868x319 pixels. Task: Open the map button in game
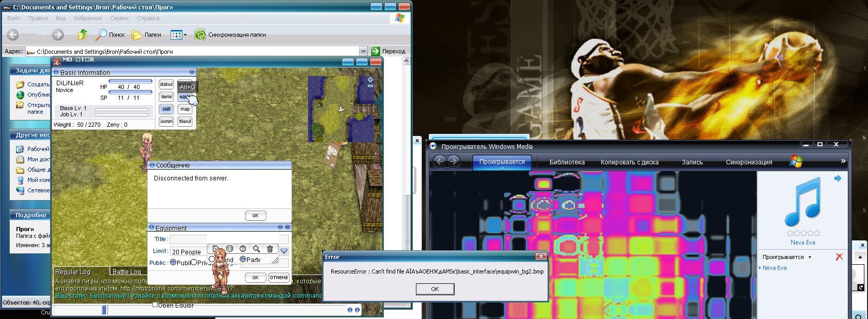tap(185, 109)
